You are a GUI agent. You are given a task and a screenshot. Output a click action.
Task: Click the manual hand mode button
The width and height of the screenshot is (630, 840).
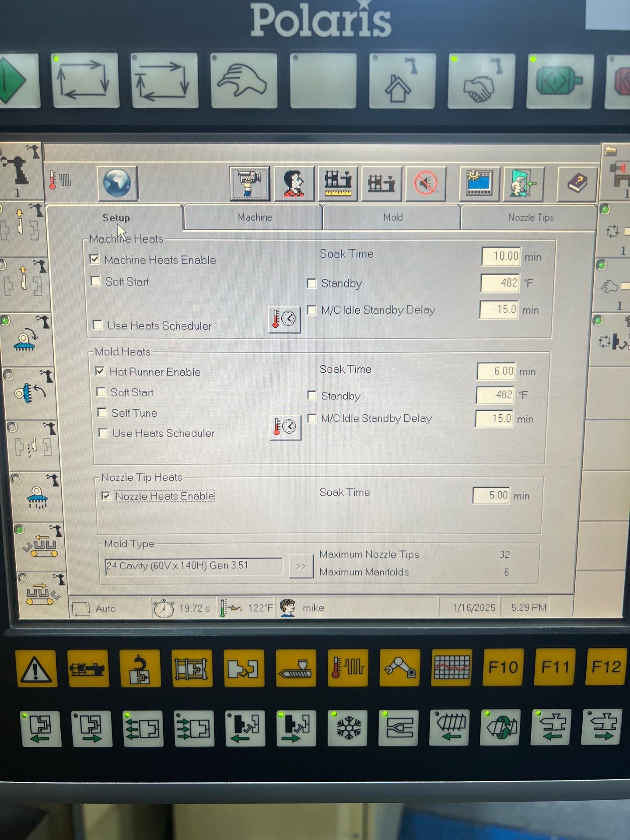tap(244, 81)
